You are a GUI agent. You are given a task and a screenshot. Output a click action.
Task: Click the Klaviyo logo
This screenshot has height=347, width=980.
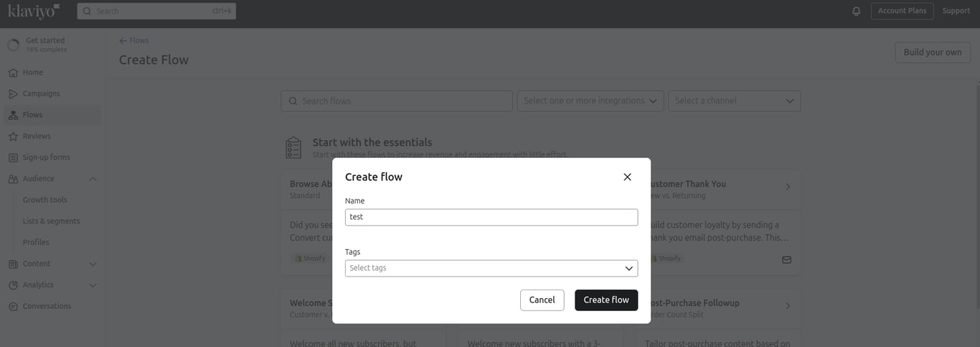[x=34, y=11]
